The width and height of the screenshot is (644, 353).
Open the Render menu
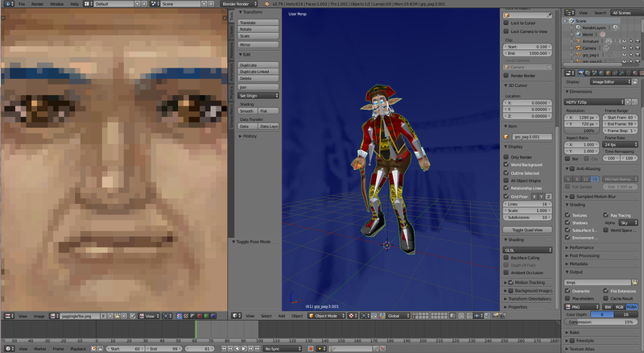(37, 4)
